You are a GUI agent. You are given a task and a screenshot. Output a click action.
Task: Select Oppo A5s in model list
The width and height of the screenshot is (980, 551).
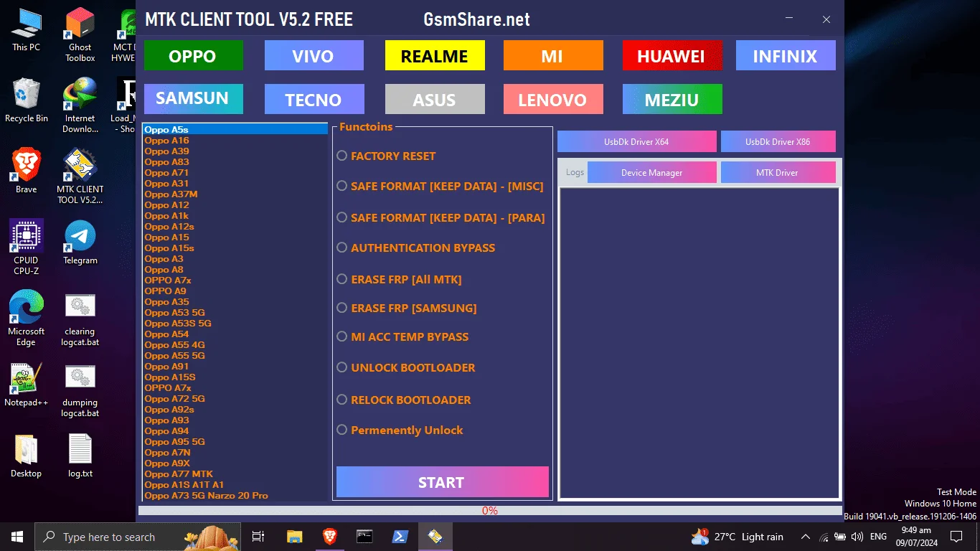coord(235,129)
